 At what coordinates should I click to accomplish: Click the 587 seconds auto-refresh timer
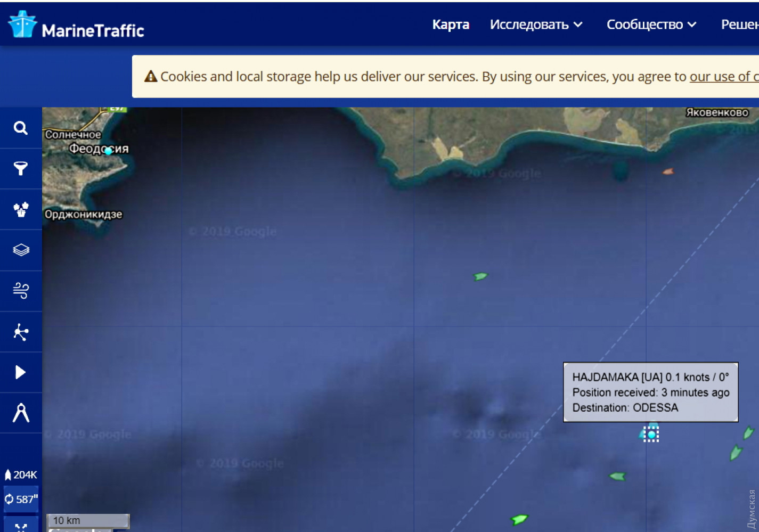[x=21, y=499]
